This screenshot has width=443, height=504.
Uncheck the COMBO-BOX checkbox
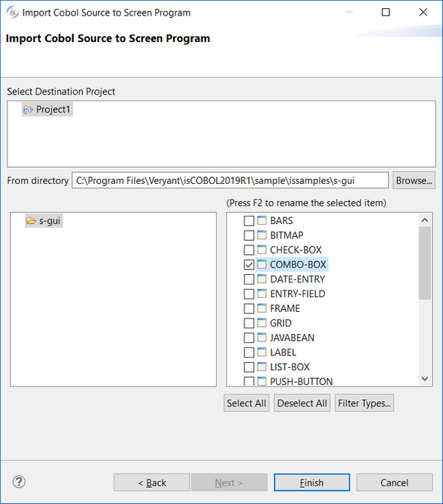click(249, 265)
